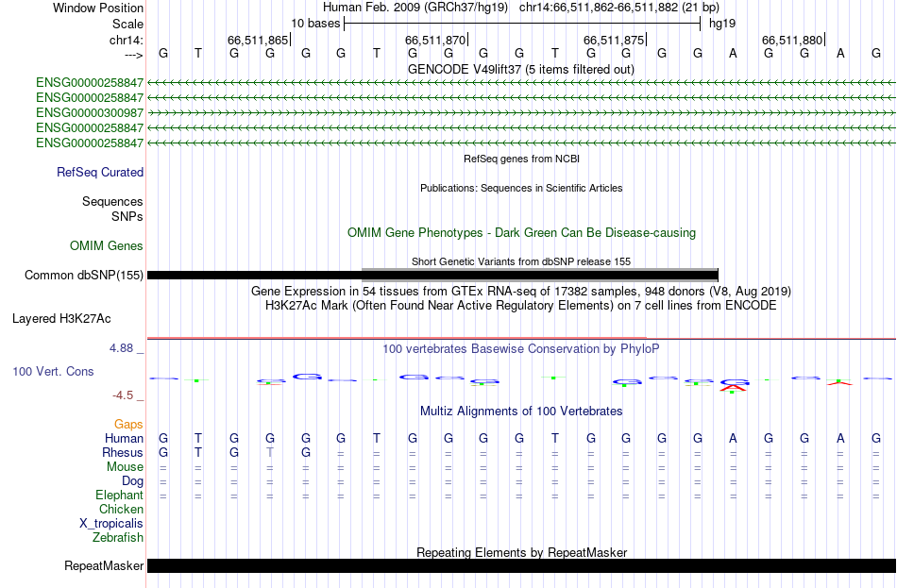Select the Rhesus alignment row label
The width and height of the screenshot is (897, 588).
(x=123, y=452)
